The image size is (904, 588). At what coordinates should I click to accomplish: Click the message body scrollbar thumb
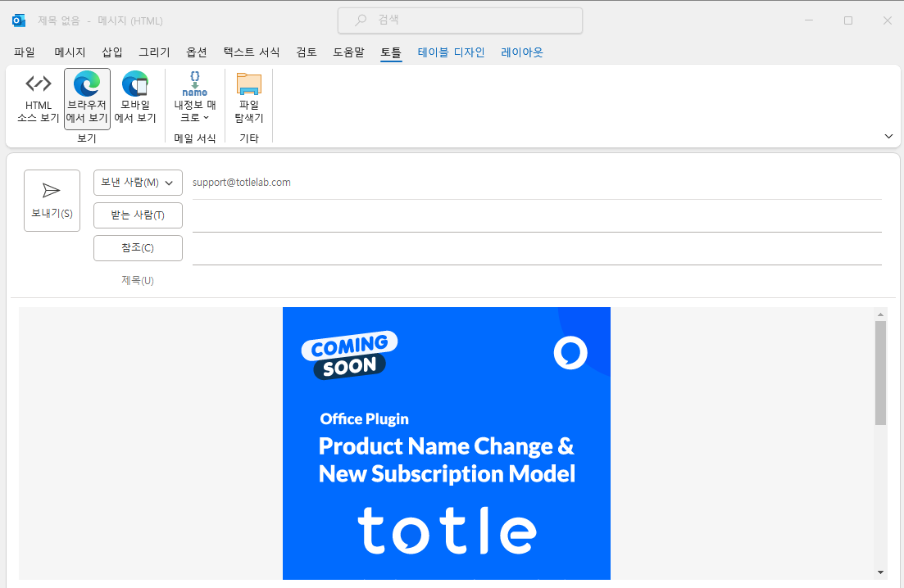pos(880,373)
